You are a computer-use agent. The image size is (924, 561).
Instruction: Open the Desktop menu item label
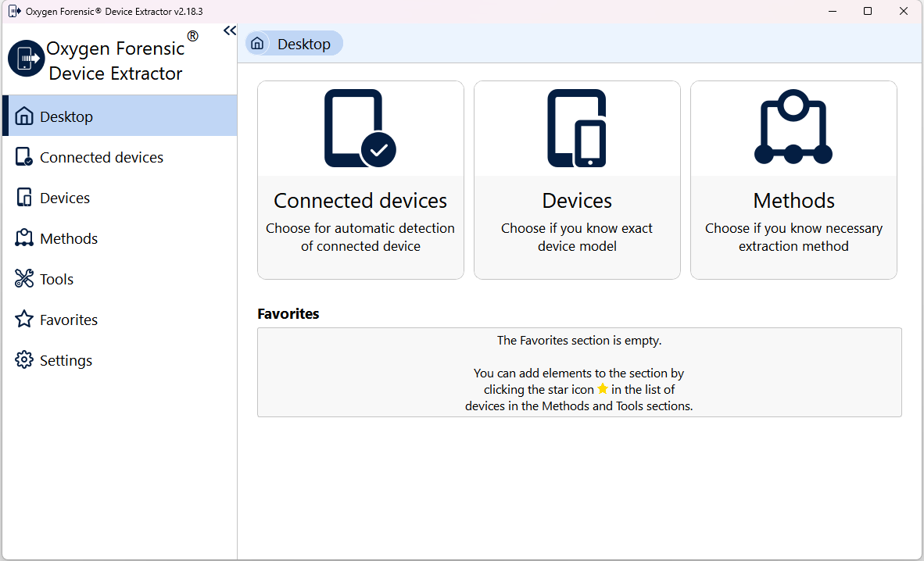coord(66,116)
